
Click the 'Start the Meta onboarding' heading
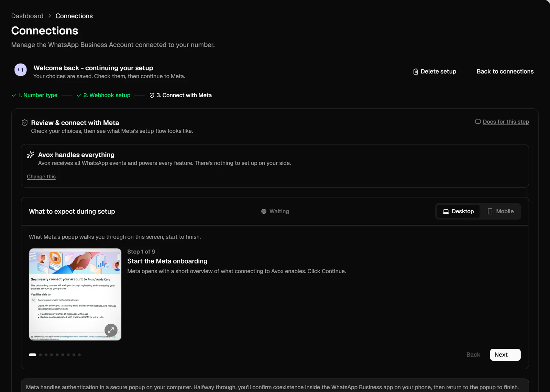(x=167, y=261)
